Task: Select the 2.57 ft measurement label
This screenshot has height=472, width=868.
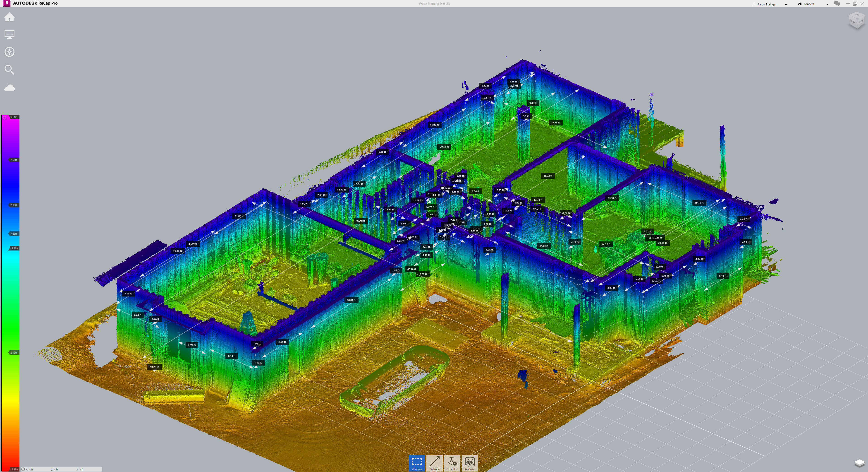Action: tap(487, 97)
